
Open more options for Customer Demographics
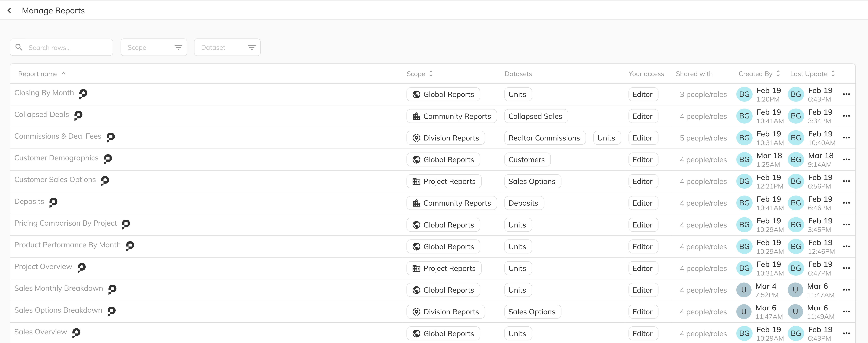click(x=846, y=159)
